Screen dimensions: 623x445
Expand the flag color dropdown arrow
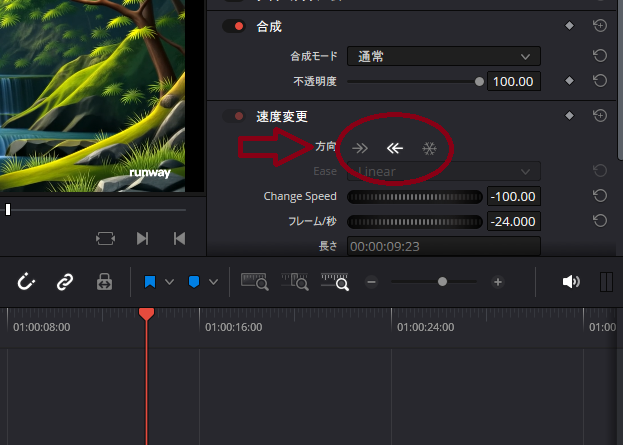[x=169, y=282]
